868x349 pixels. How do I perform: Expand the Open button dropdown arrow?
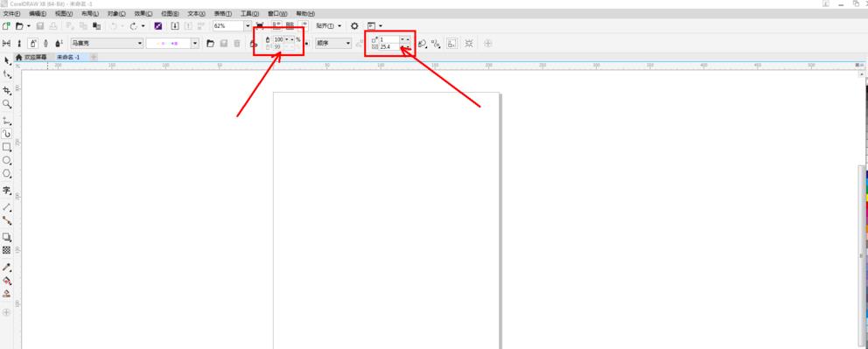coord(29,26)
